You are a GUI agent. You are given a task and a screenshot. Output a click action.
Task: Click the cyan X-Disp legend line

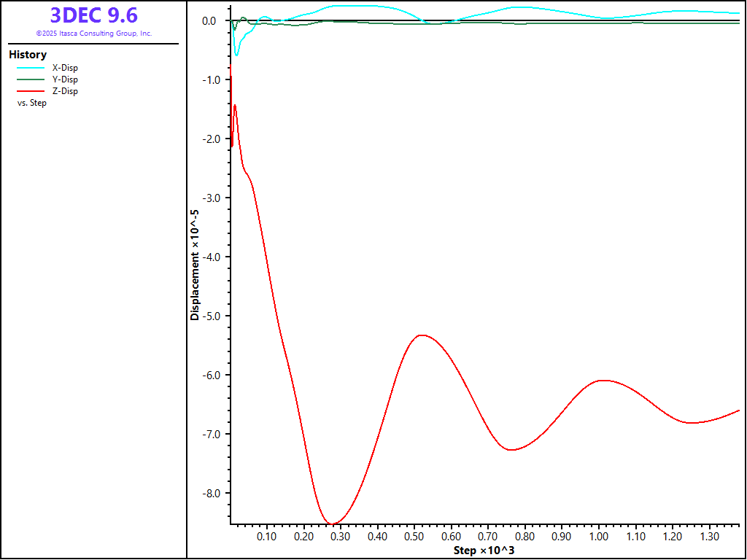point(30,68)
